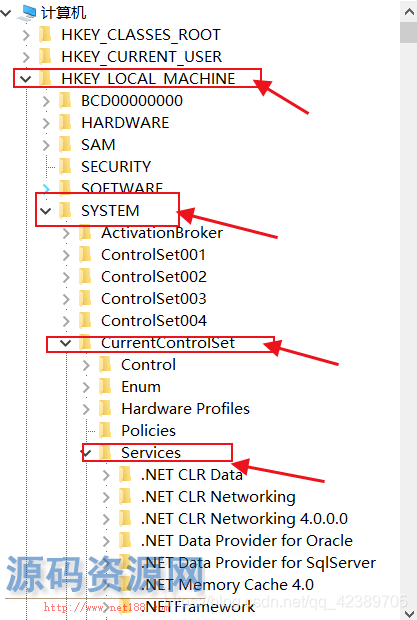Click the Policies folder icon
Viewport: 417px width, 620px height.
(105, 430)
